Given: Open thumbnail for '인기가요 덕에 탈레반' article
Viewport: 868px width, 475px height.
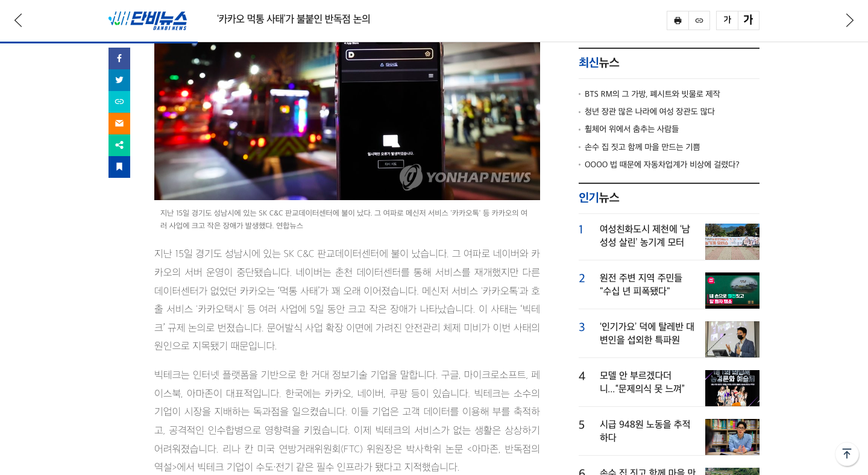Looking at the screenshot, I should click(732, 339).
